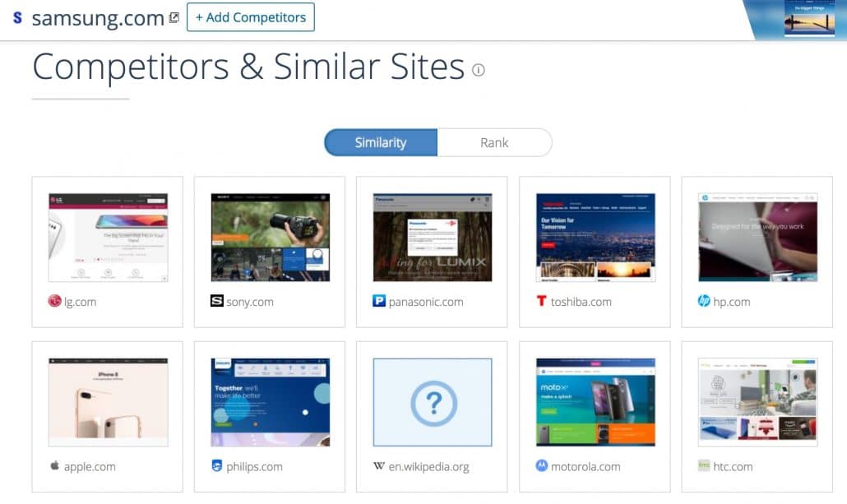Switch to the Similarity tab
Screen dimensions: 847x504
pyautogui.click(x=381, y=142)
